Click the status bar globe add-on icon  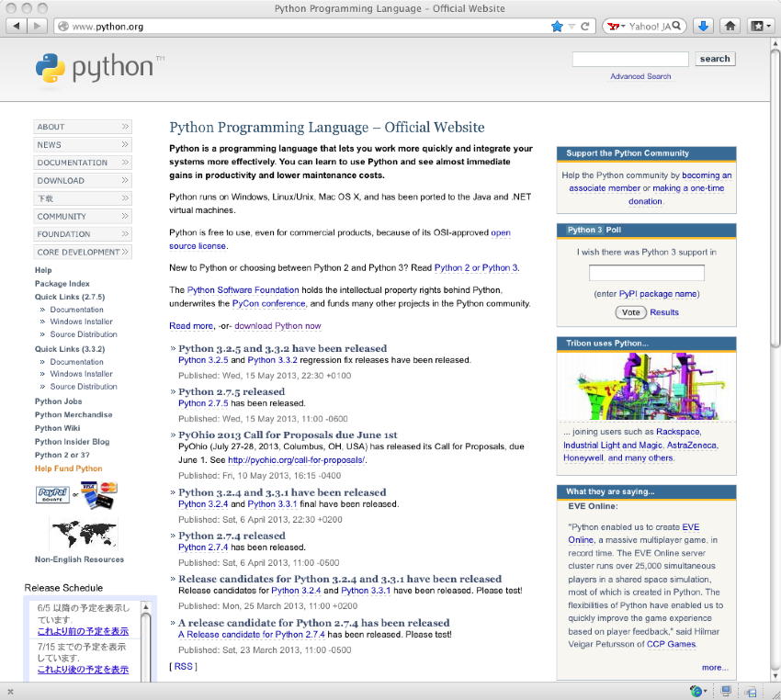point(697,691)
